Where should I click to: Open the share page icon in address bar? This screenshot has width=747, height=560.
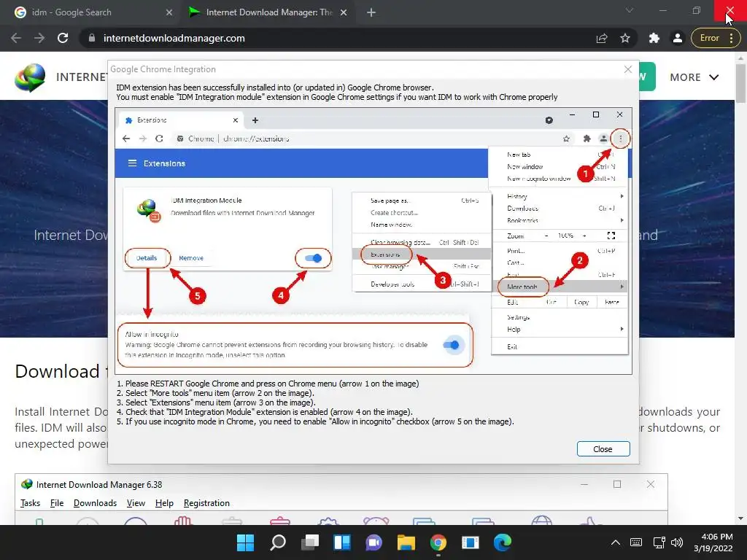point(602,38)
